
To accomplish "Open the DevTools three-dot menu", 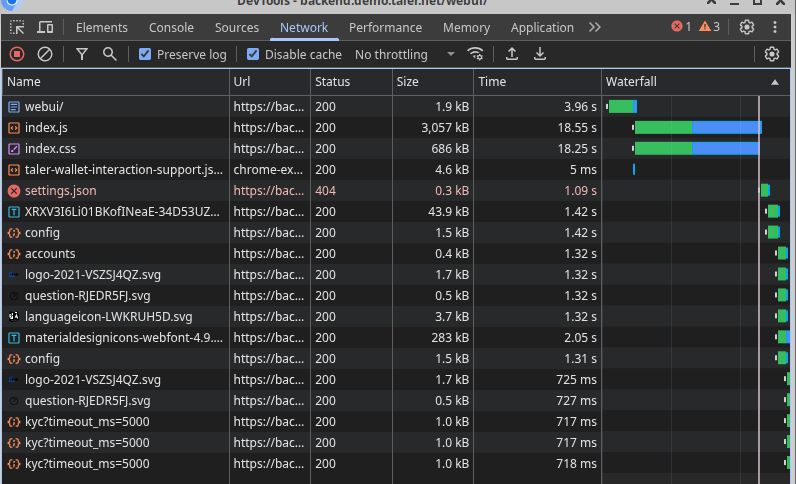I will click(x=775, y=28).
